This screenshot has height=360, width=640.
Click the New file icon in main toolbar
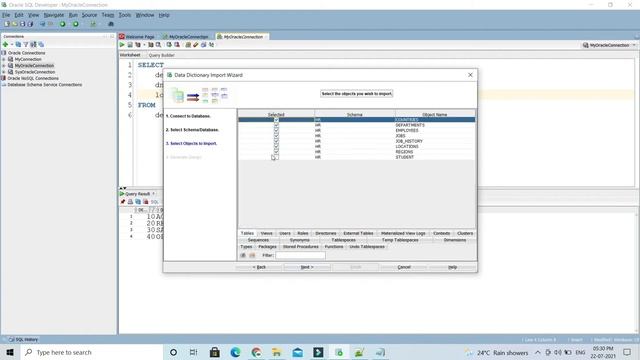point(7,24)
